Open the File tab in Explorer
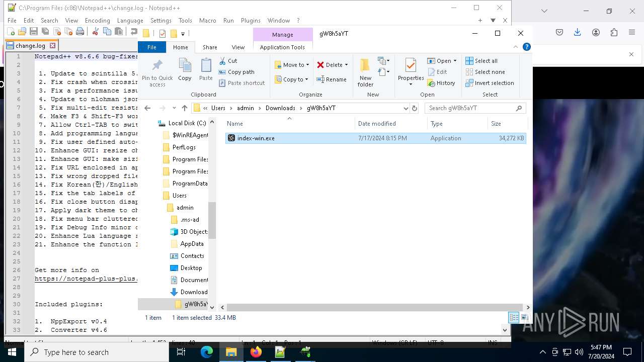Screen dimensions: 644x362 point(152,47)
